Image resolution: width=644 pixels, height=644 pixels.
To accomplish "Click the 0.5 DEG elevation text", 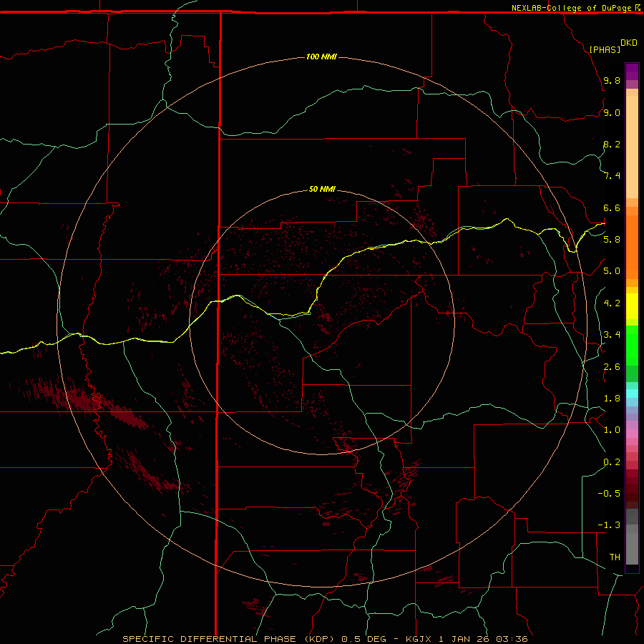I will [x=364, y=639].
